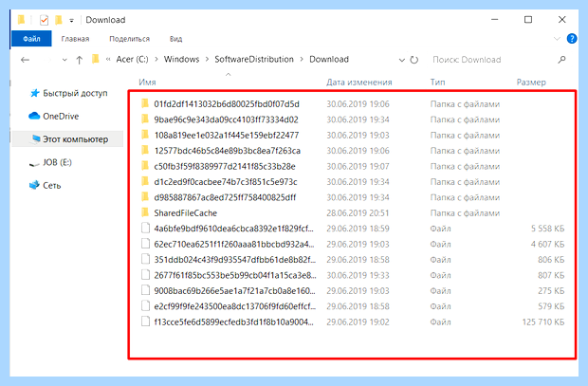588x386 pixels.
Task: Sort by the Тип column header
Action: 437,83
